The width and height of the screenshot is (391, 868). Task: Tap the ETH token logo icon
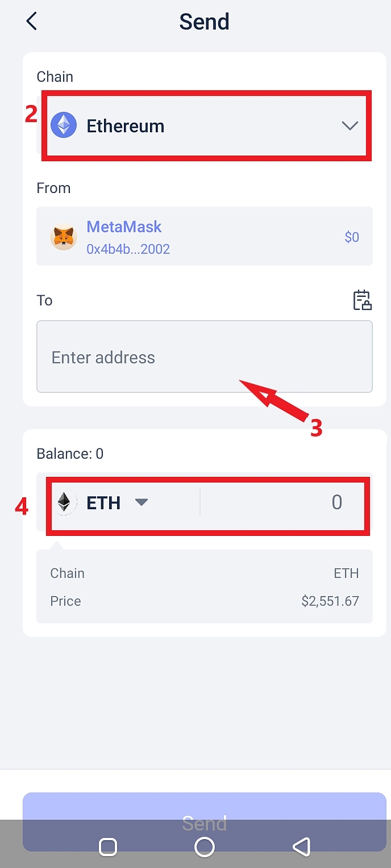point(65,503)
